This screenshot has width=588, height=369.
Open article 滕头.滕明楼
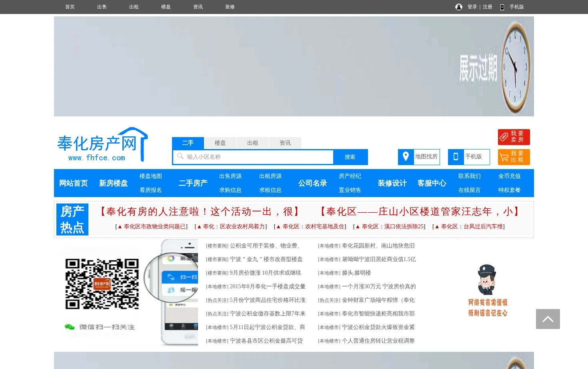pyautogui.click(x=356, y=273)
